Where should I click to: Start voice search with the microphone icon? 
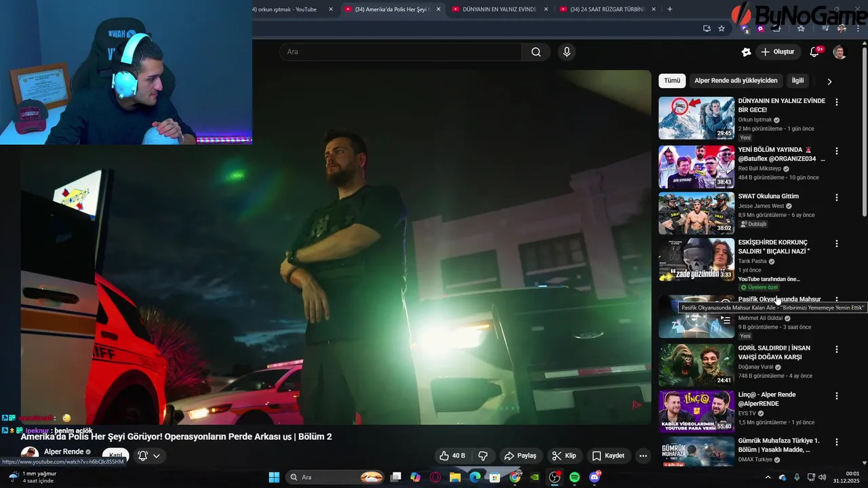[x=567, y=52]
